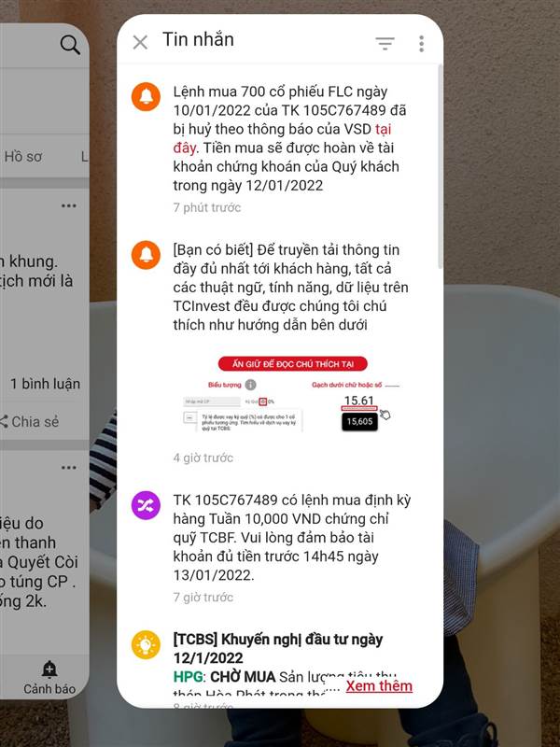Close the Tin nhắn panel
The width and height of the screenshot is (560, 747).
pos(140,42)
